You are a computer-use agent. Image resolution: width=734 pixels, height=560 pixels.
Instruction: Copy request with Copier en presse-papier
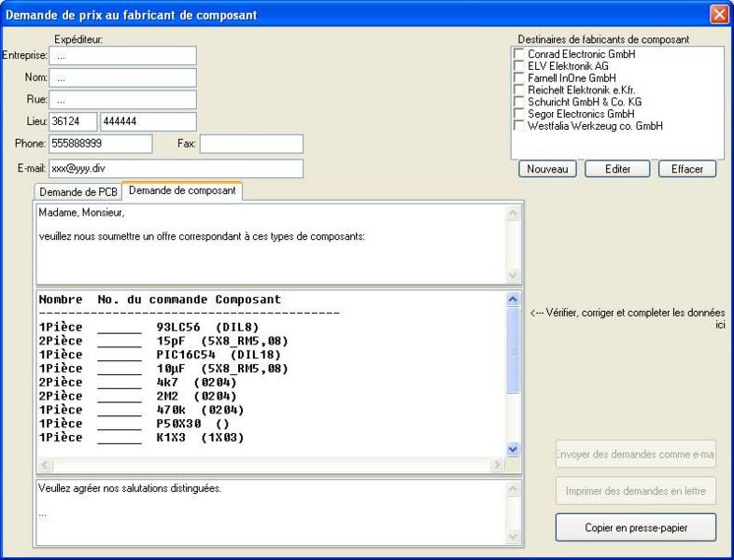[x=636, y=527]
